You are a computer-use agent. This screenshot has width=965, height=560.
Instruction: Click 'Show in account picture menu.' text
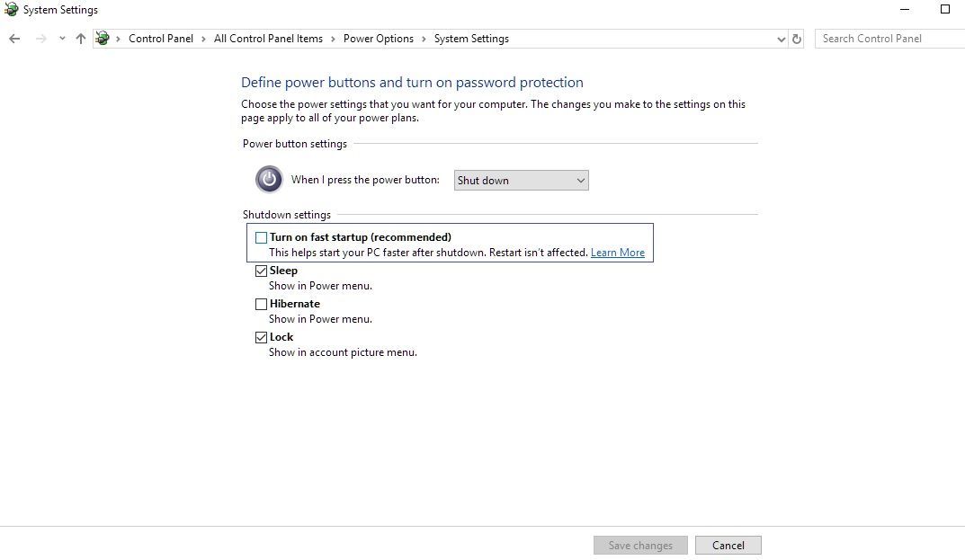coord(343,352)
